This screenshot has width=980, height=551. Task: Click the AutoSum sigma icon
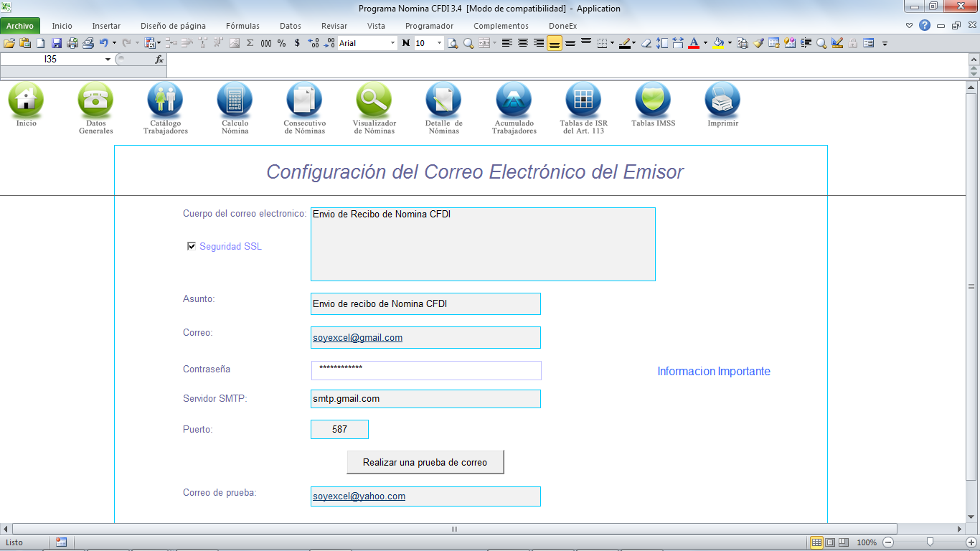click(x=250, y=43)
